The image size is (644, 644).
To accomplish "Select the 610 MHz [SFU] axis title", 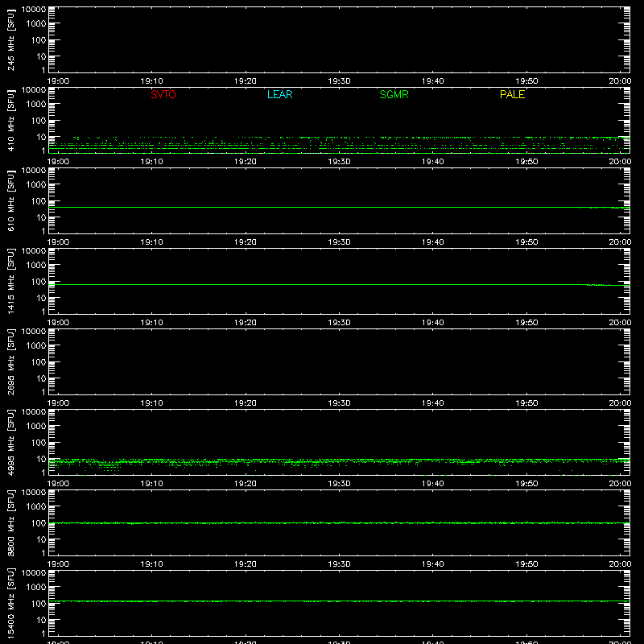I will [10, 200].
